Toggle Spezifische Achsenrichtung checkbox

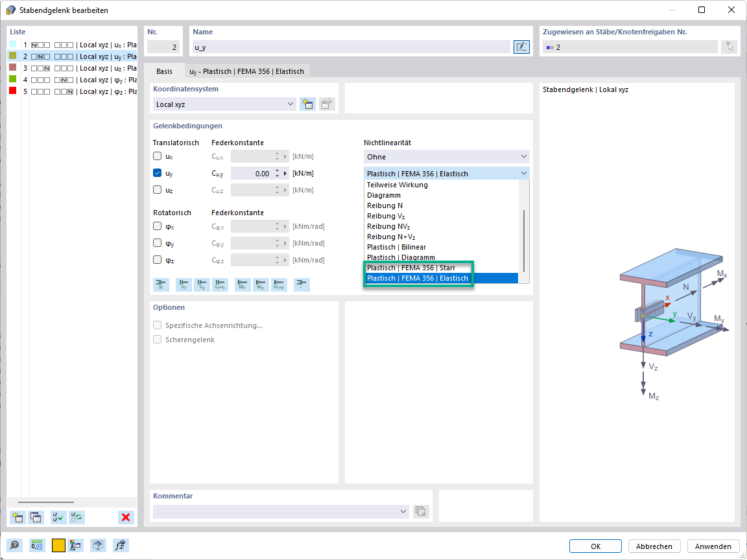[x=157, y=325]
